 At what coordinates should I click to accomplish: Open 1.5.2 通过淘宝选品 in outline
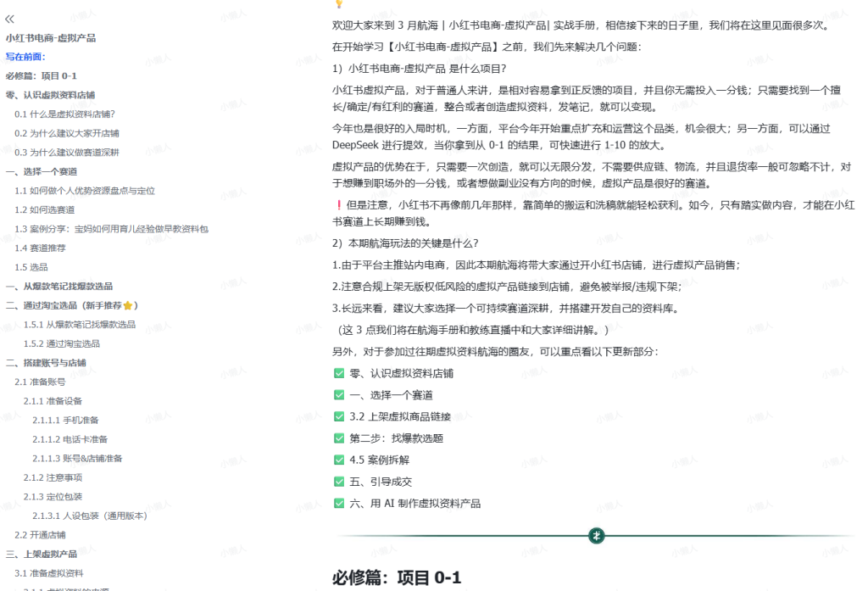61,343
